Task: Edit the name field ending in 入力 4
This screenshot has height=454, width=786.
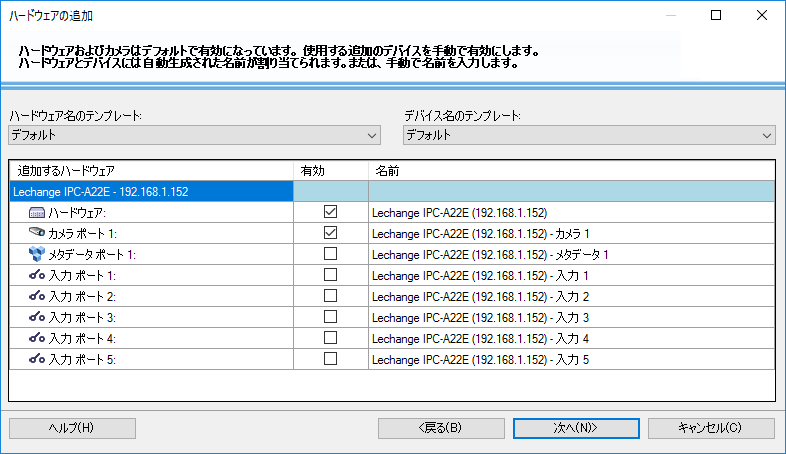Action: 571,339
